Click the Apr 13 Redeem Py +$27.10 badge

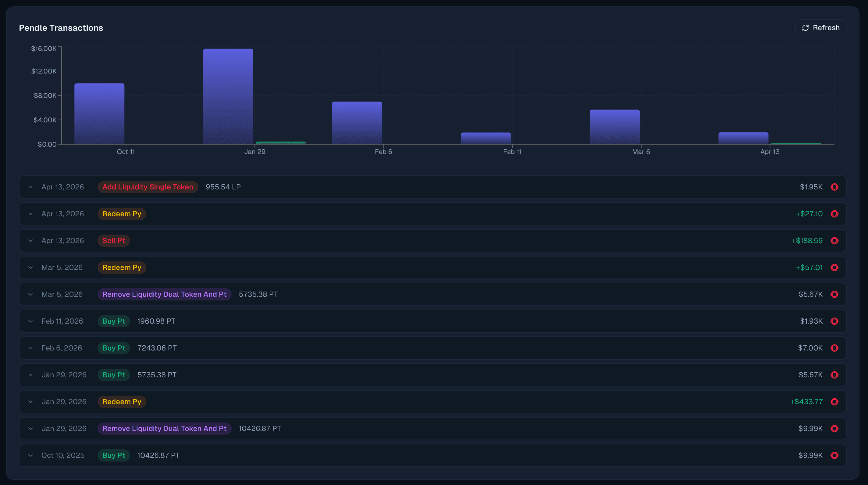pos(122,214)
